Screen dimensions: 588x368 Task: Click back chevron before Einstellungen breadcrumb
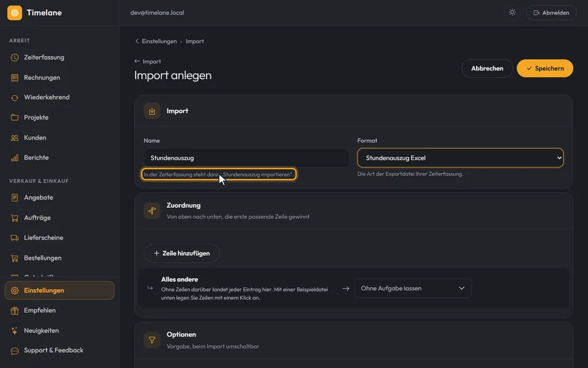click(137, 41)
